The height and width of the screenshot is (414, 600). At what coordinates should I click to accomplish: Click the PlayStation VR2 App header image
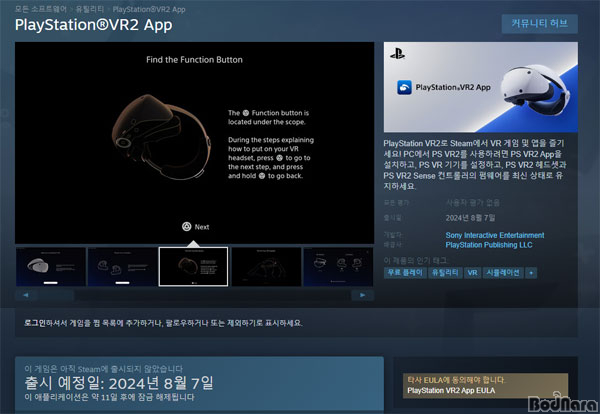point(481,87)
